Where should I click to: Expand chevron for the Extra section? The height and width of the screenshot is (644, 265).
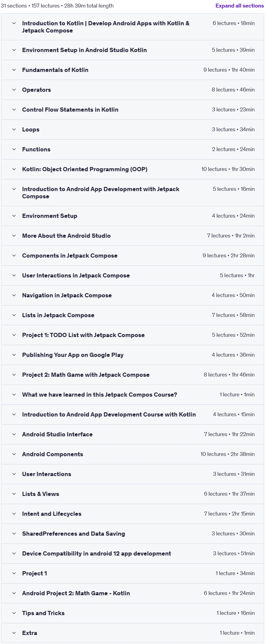click(14, 633)
